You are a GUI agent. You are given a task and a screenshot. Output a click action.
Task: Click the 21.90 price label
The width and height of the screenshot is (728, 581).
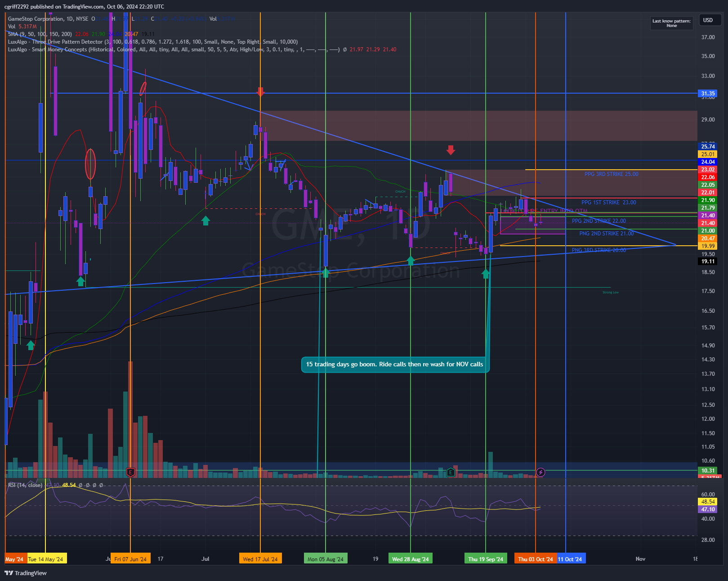(708, 200)
